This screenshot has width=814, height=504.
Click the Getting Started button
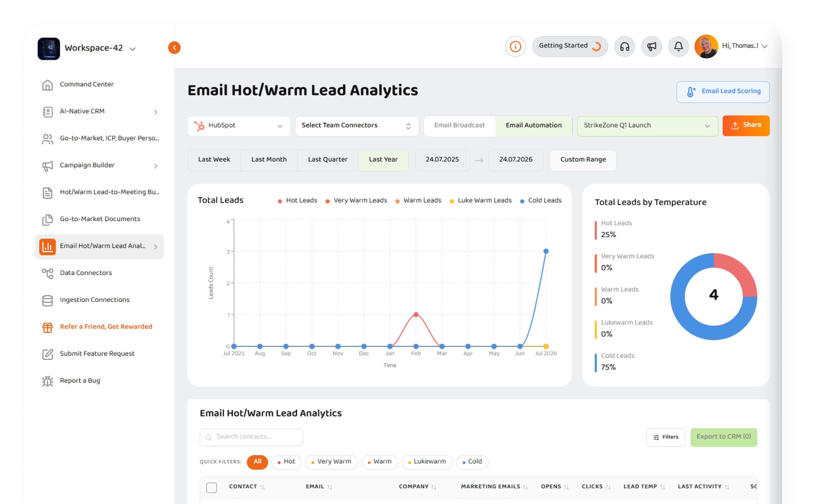[570, 46]
